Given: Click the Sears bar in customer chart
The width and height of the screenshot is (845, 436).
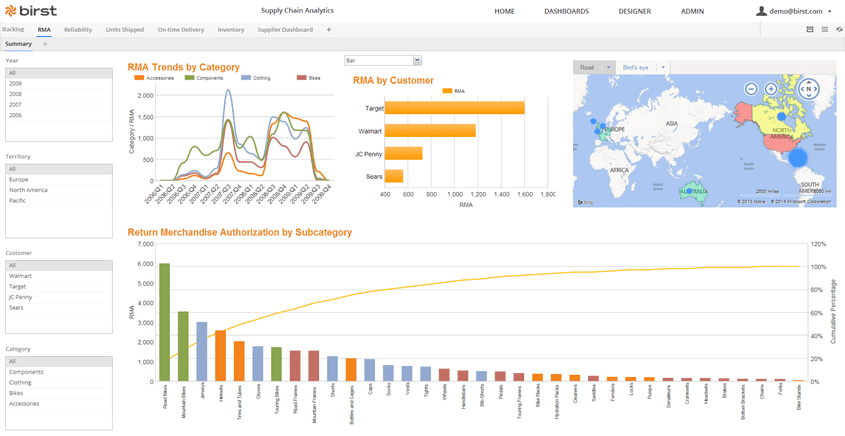Looking at the screenshot, I should 394,176.
